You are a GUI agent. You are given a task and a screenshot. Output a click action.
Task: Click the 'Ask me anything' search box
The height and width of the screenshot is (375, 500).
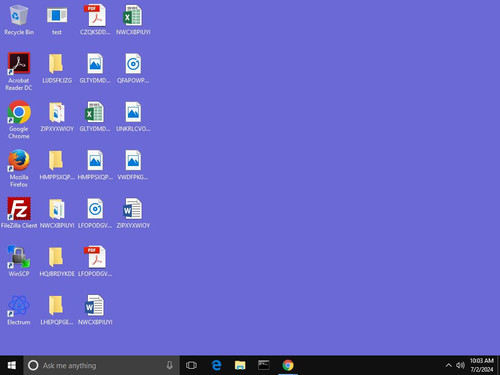tap(102, 365)
